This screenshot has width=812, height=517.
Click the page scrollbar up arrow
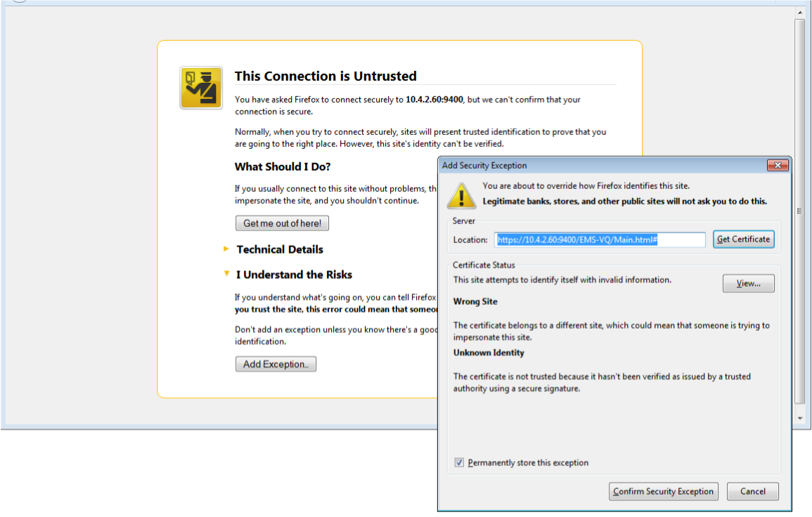(x=800, y=13)
